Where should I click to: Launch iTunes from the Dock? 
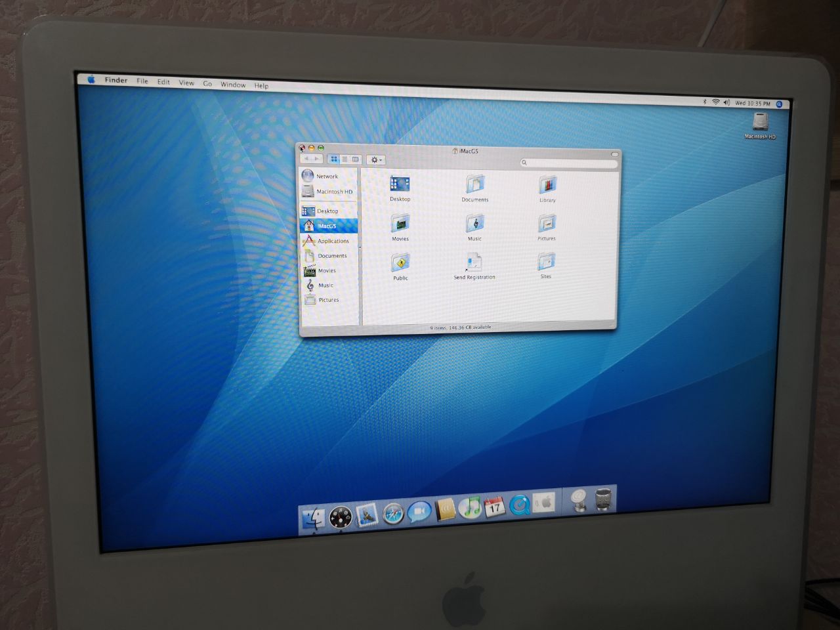pos(469,507)
